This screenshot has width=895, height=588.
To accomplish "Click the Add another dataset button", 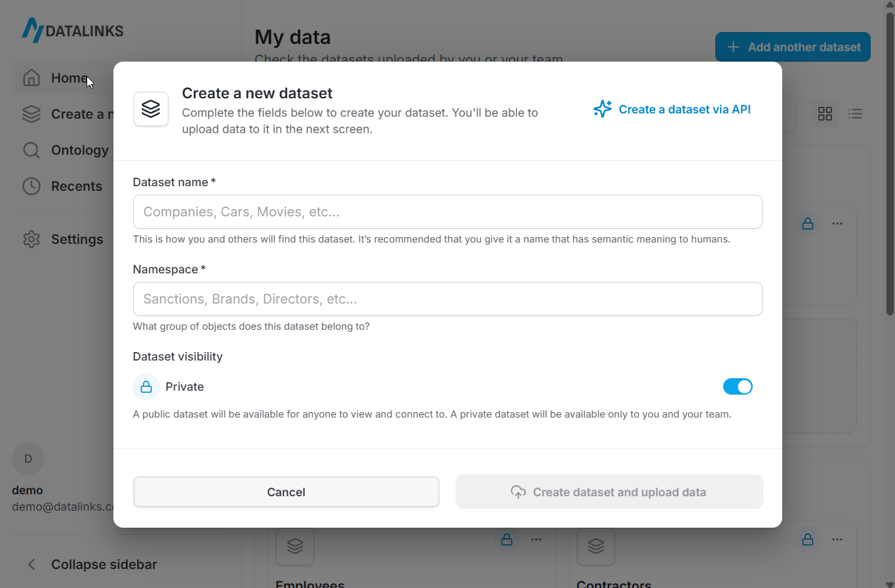I will point(792,47).
